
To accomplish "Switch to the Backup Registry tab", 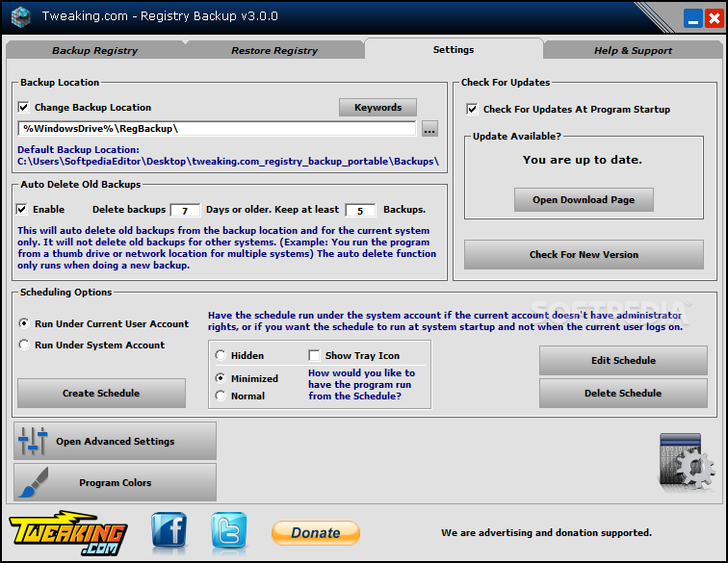I will 94,50.
